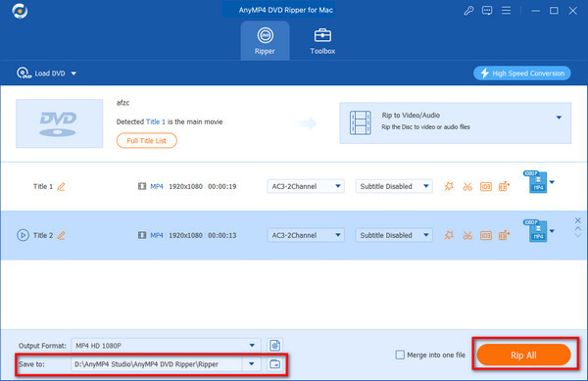Open the hamburger menu
The image size is (588, 381).
(507, 11)
